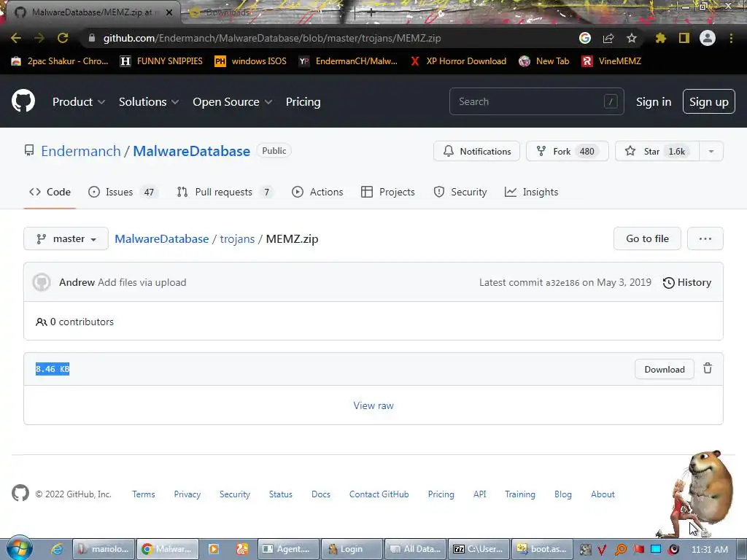
Task: Switch to the Agent... taskbar window
Action: pos(288,549)
